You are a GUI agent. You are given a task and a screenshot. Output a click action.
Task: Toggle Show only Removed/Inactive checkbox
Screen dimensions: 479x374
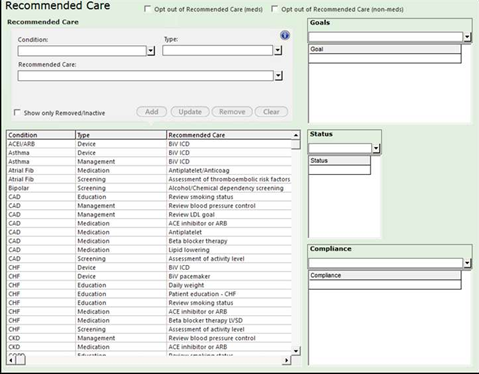pos(17,113)
